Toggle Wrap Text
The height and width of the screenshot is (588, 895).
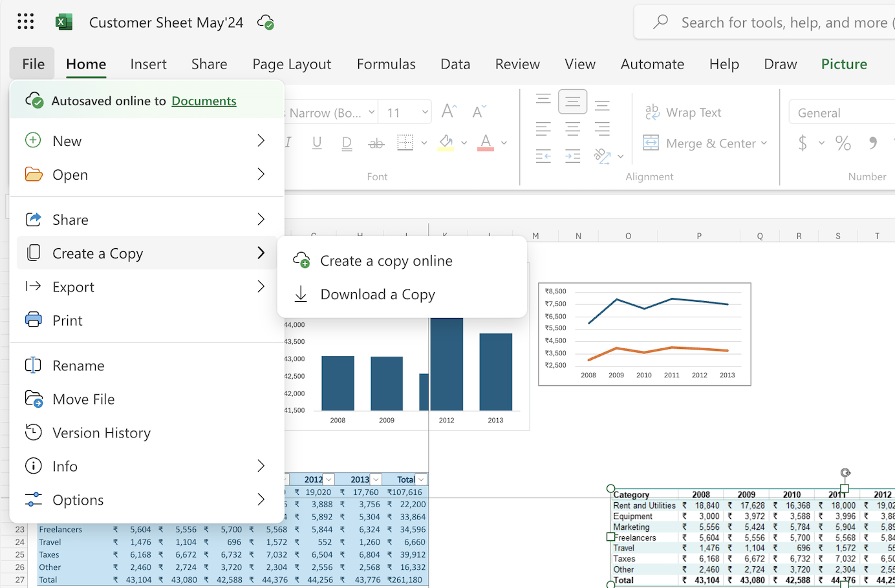[x=683, y=112]
